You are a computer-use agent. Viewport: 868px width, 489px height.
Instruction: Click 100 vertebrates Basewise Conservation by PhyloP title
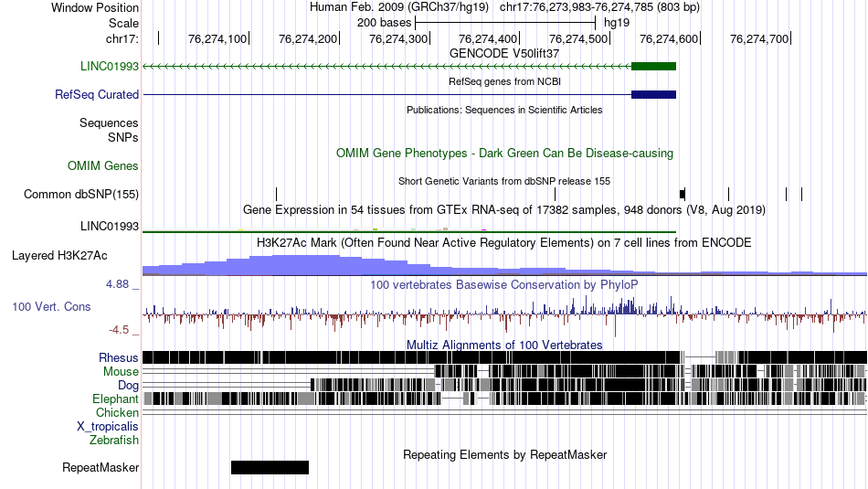504,285
